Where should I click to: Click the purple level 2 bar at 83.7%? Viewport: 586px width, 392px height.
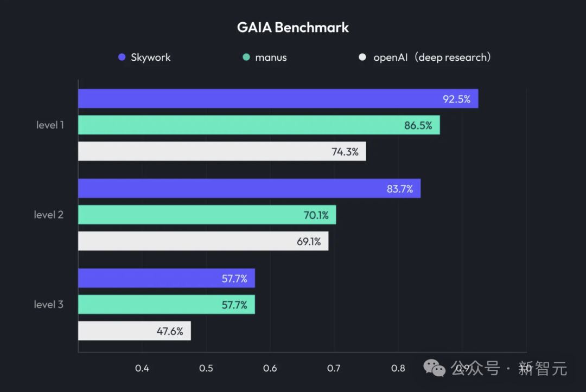249,188
